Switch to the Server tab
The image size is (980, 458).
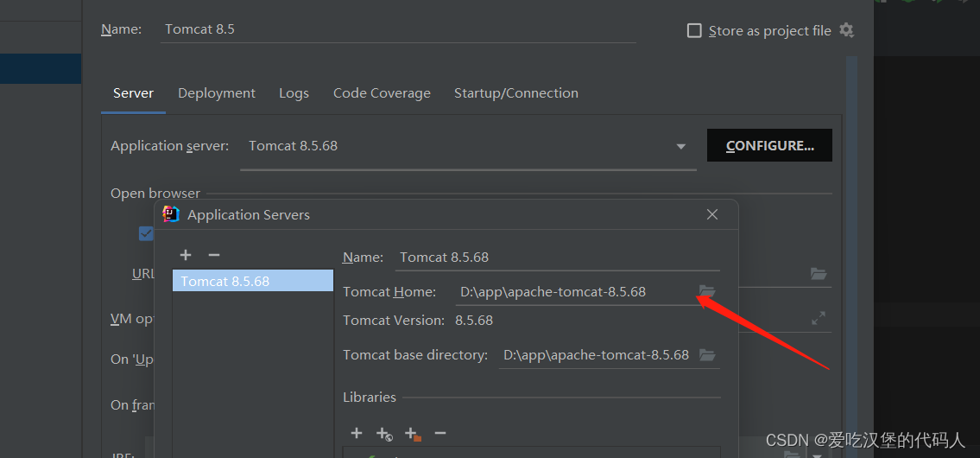pyautogui.click(x=133, y=93)
